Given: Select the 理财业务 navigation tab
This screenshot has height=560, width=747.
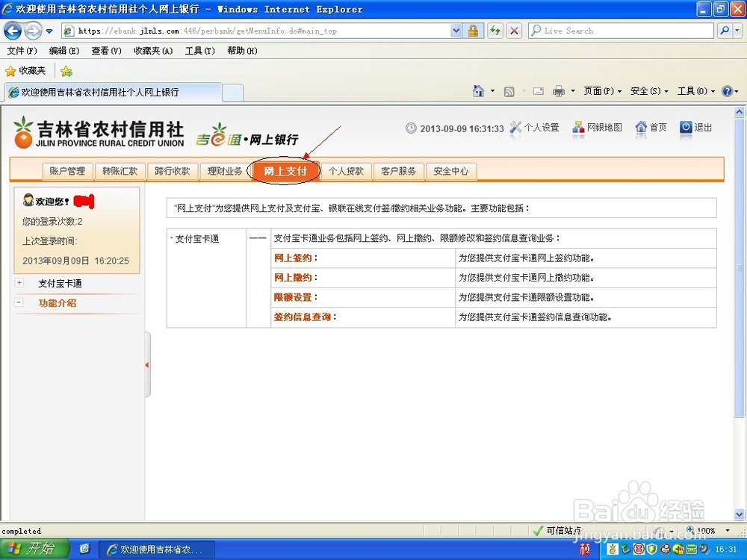Looking at the screenshot, I should (224, 172).
